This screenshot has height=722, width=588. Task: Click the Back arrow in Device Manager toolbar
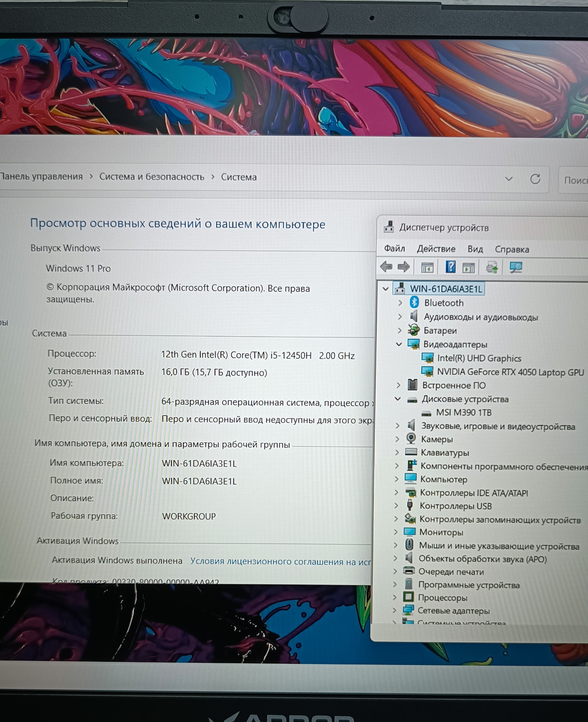[x=386, y=267]
